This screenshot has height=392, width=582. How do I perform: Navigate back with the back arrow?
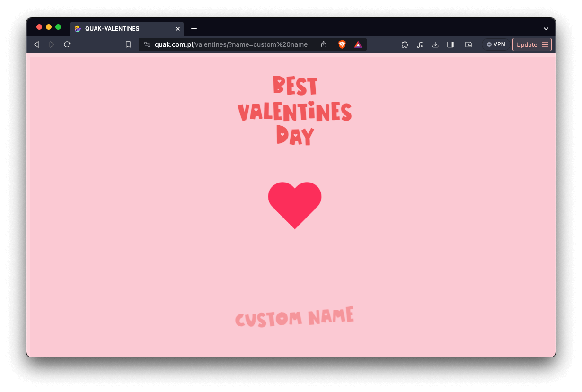36,44
